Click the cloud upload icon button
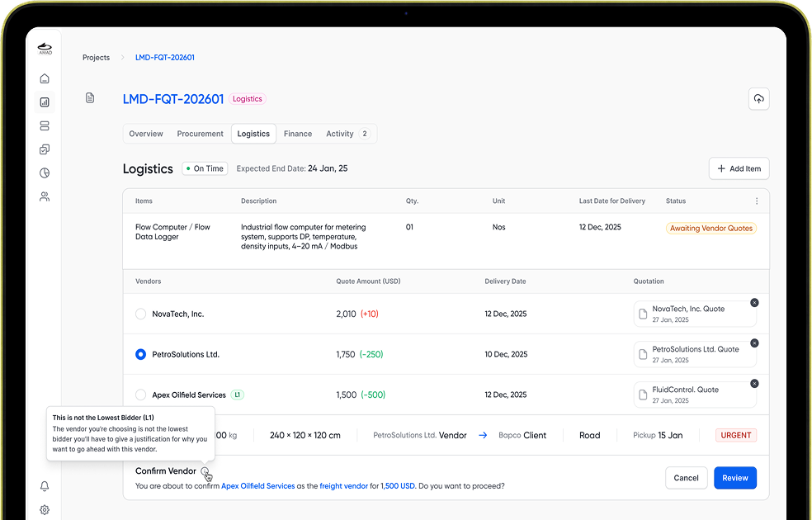This screenshot has height=520, width=812. pyautogui.click(x=758, y=99)
